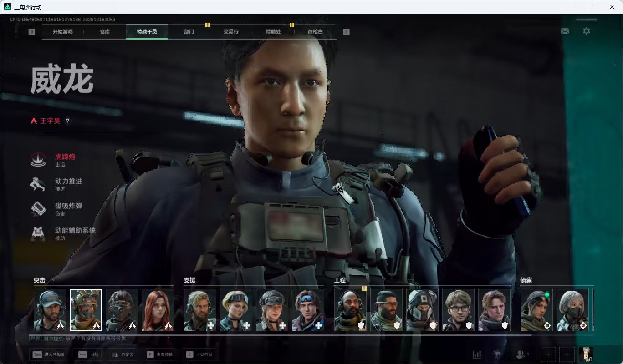
Task: Switch to the 开始游戏 tab
Action: tap(63, 32)
